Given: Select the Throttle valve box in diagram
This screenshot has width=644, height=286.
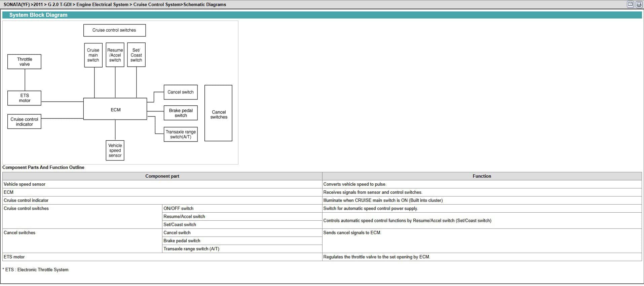Looking at the screenshot, I should point(25,62).
